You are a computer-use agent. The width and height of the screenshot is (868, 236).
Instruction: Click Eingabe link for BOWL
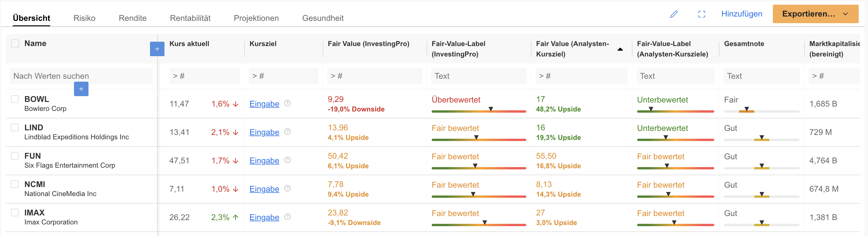[x=264, y=104]
